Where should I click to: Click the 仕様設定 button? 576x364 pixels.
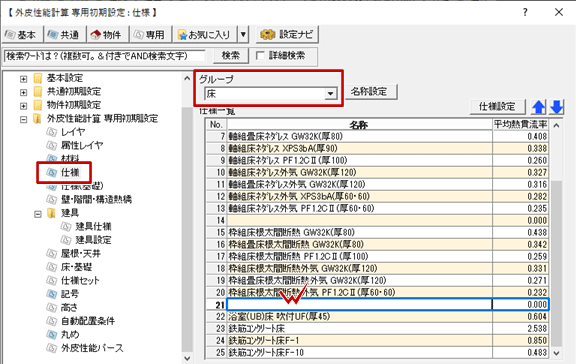click(x=497, y=107)
